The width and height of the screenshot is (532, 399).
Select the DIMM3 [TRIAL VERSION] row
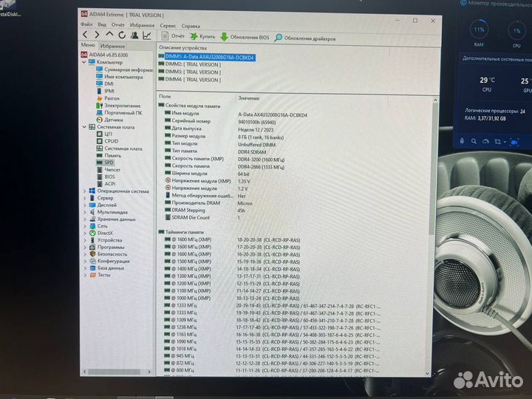190,72
